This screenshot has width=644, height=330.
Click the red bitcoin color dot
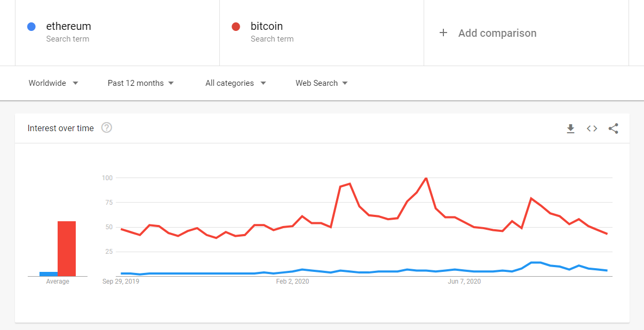click(236, 26)
